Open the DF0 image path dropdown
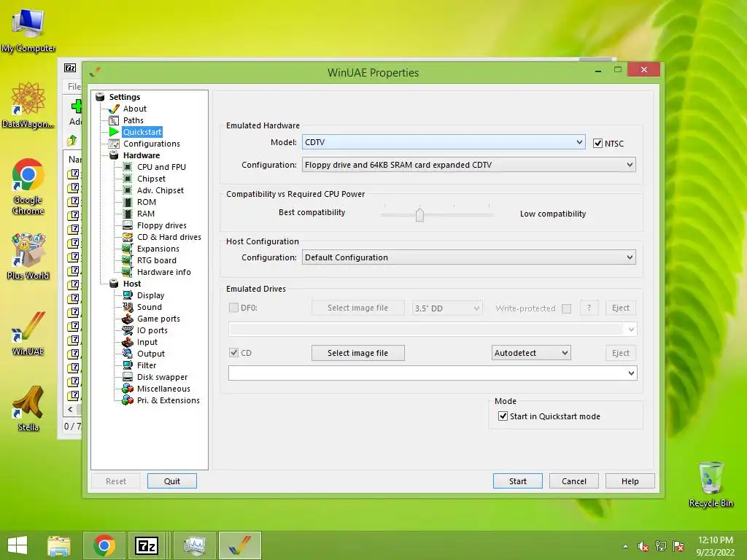The image size is (747, 560). coord(433,329)
